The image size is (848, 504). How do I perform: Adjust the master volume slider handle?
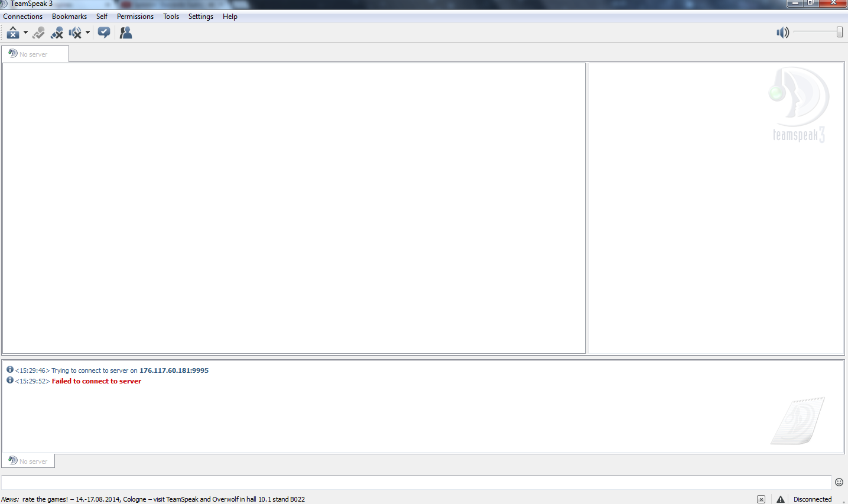[840, 32]
